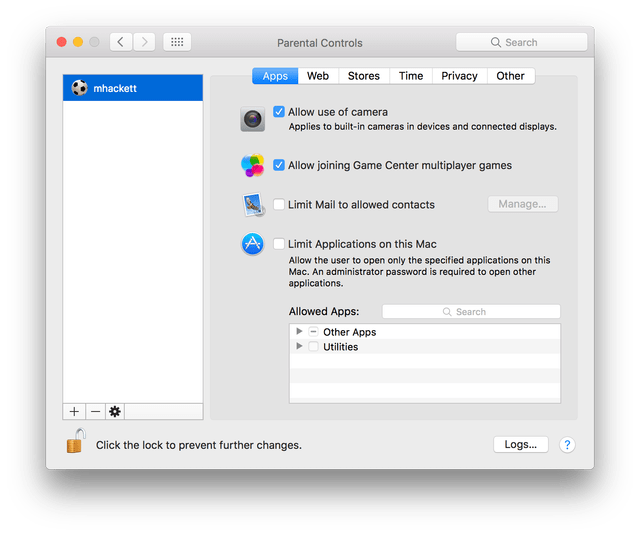This screenshot has width=640, height=535.
Task: Add a user with the plus button
Action: pyautogui.click(x=74, y=411)
